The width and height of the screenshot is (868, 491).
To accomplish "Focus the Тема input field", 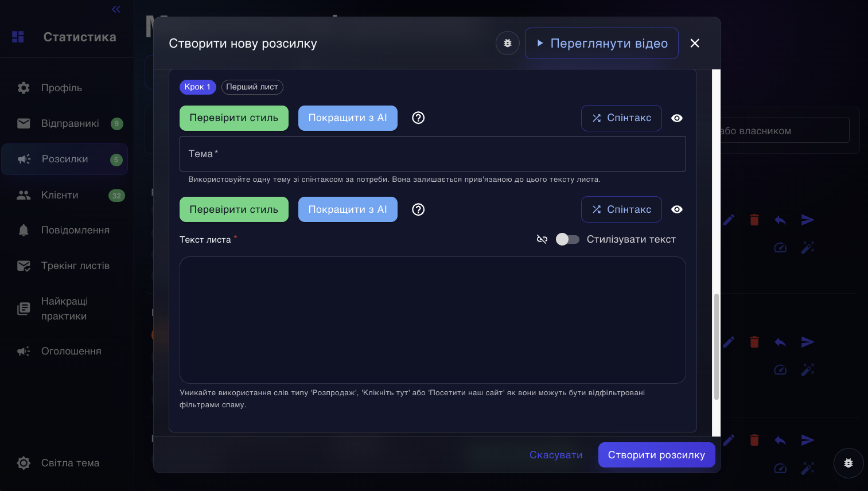I will [433, 154].
